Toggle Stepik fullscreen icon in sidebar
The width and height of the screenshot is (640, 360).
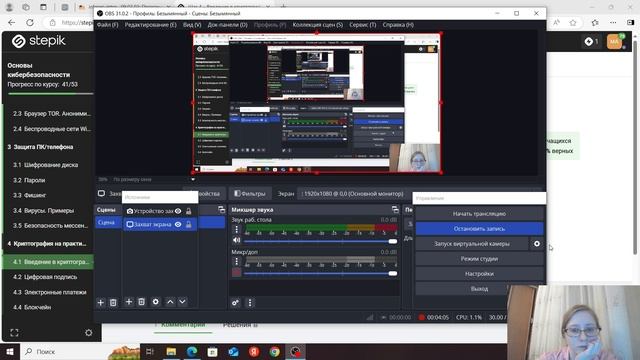point(14,333)
